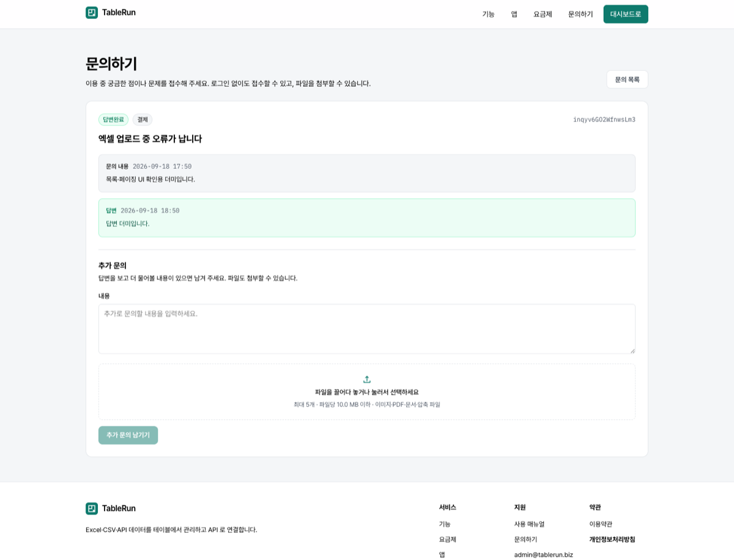The height and width of the screenshot is (560, 734).
Task: Click the upload arrow icon in dropzone
Action: [x=367, y=379]
